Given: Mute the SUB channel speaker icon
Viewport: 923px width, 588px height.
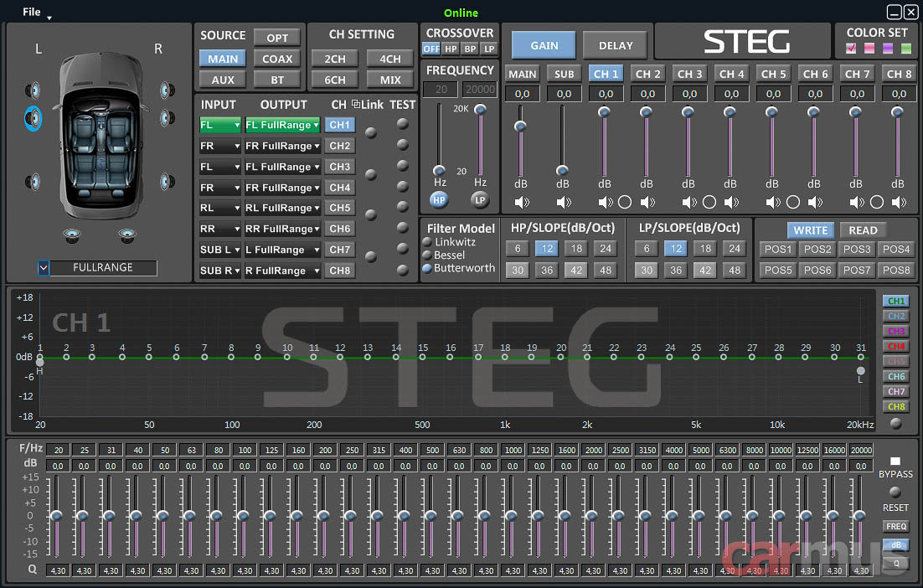Looking at the screenshot, I should [564, 203].
